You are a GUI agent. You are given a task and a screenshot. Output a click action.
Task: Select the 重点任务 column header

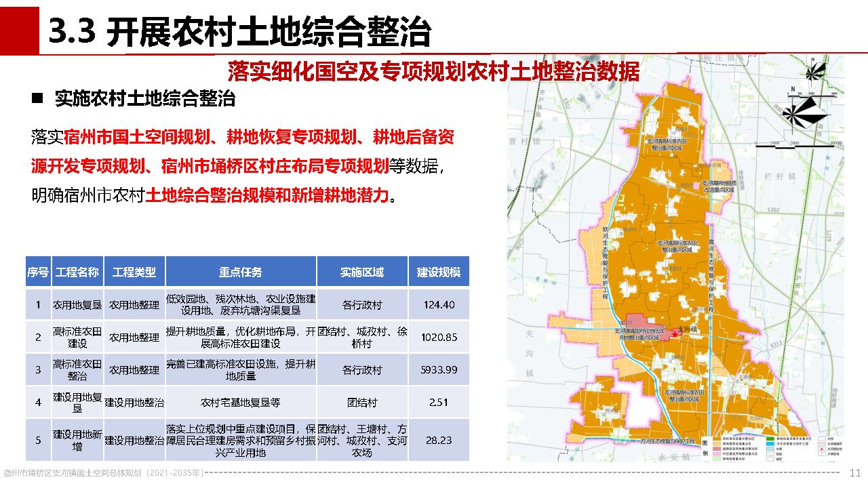pos(240,272)
